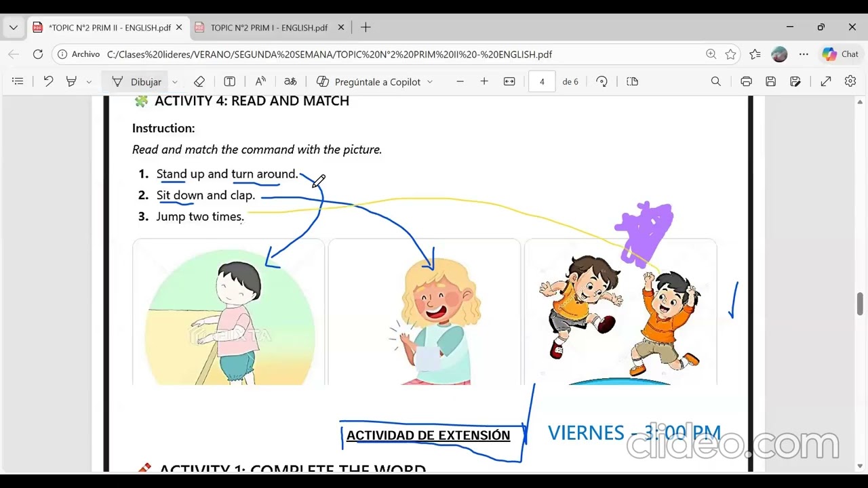Screen dimensions: 868x488
Task: Select the highlighter tool
Action: (71, 81)
